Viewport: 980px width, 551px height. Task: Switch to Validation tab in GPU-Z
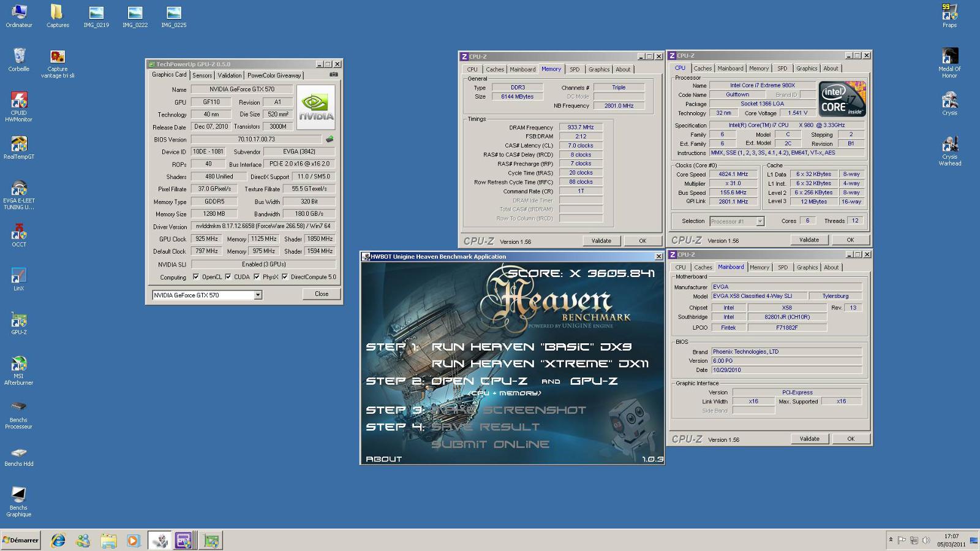(229, 75)
